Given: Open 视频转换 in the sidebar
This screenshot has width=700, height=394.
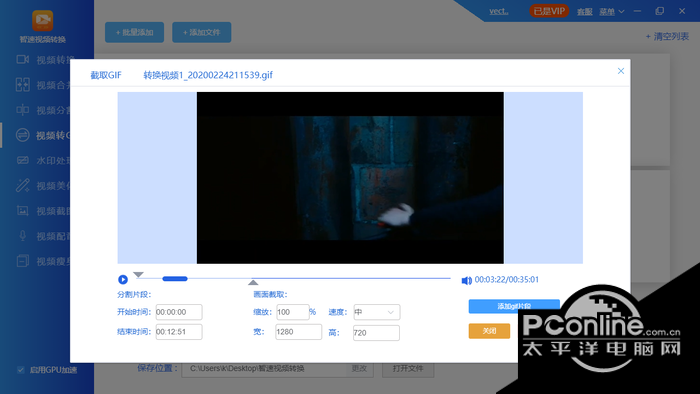Looking at the screenshot, I should coord(45,60).
